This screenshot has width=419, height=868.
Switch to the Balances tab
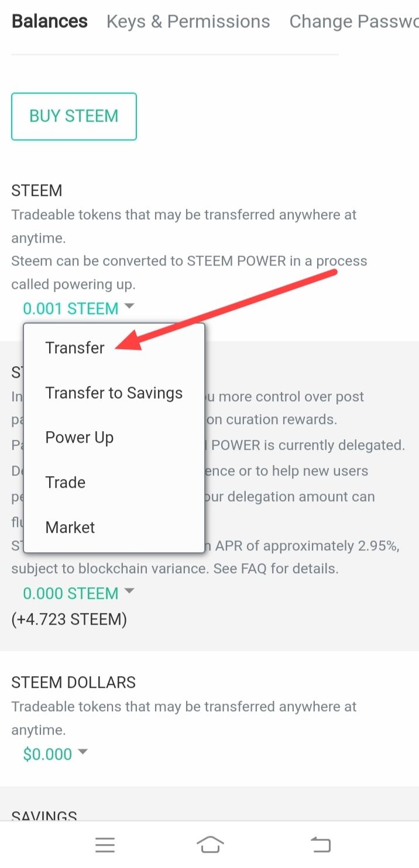(50, 22)
